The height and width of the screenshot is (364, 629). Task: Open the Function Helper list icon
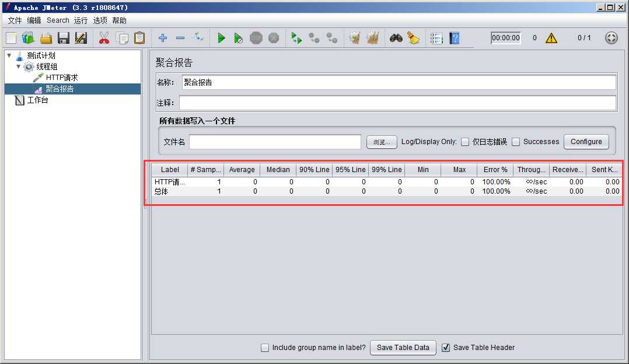436,38
